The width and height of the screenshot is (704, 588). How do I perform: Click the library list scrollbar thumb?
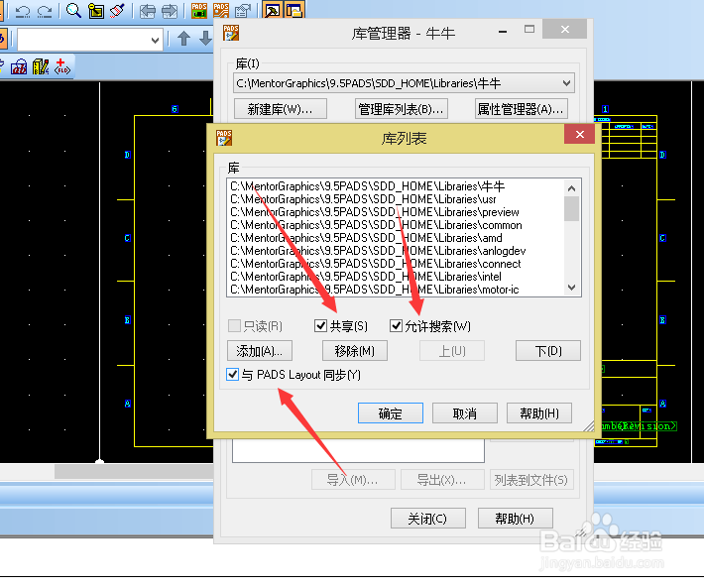571,208
